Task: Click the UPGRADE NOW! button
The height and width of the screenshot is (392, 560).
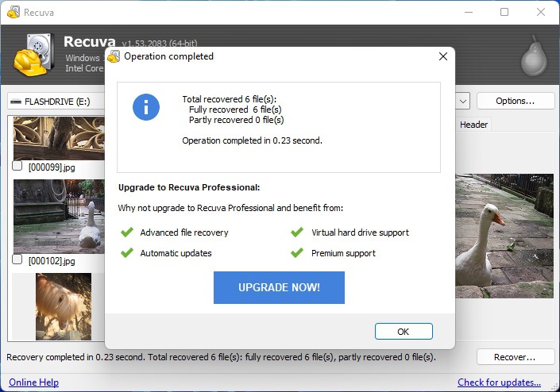Action: click(x=279, y=287)
